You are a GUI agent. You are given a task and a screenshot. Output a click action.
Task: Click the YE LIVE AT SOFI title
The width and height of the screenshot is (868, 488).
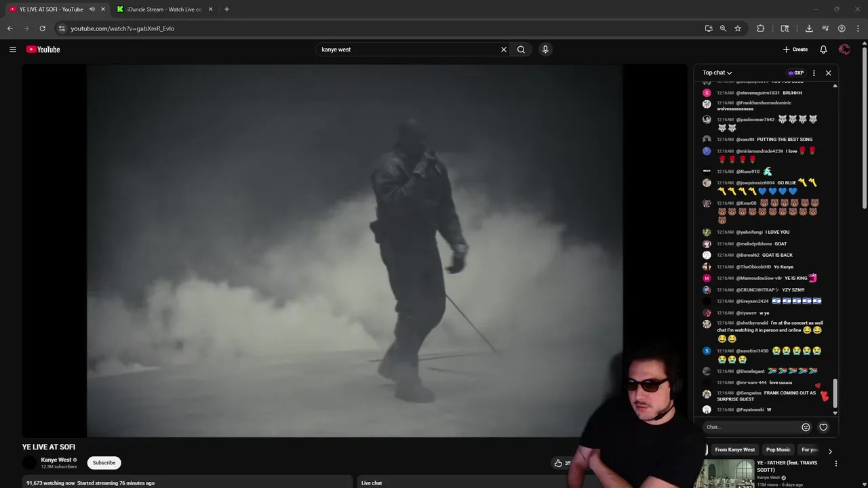coord(48,447)
